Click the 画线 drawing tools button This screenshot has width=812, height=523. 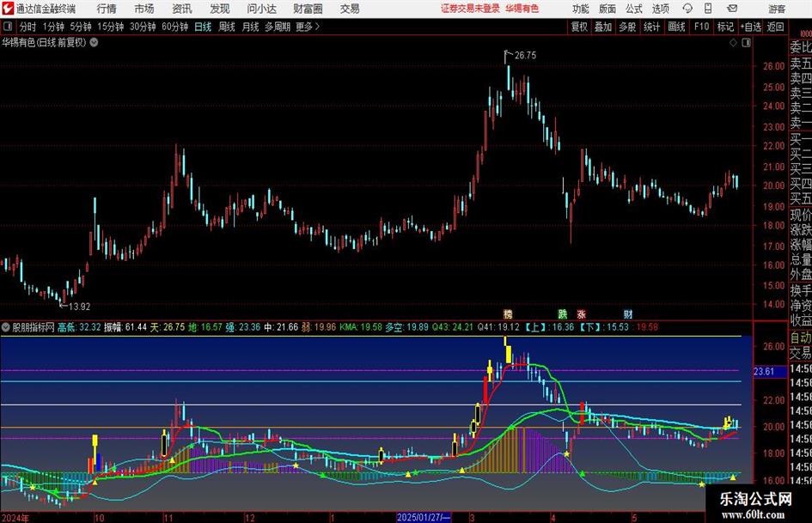point(676,27)
